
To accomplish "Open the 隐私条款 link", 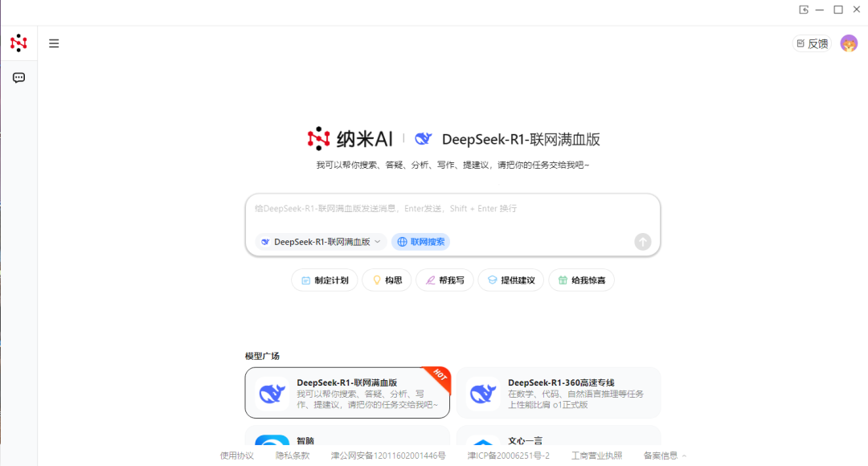I will [293, 456].
